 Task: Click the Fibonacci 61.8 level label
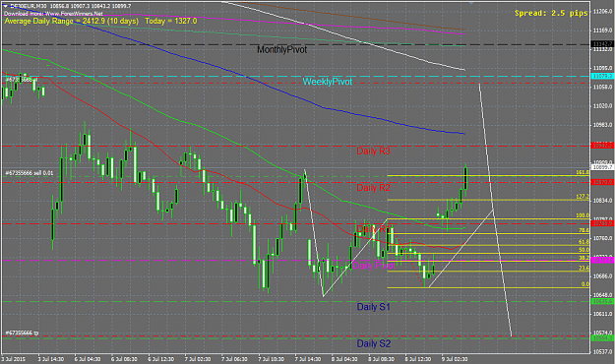[584, 242]
